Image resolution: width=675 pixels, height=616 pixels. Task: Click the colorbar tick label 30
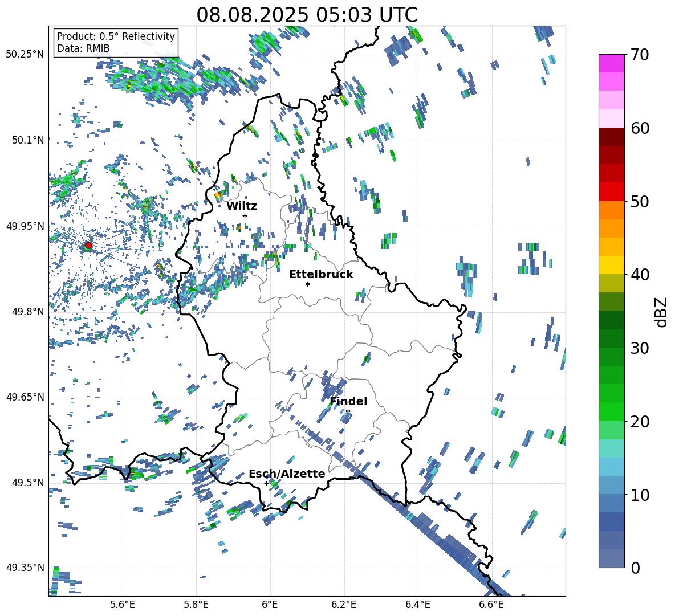pyautogui.click(x=640, y=348)
